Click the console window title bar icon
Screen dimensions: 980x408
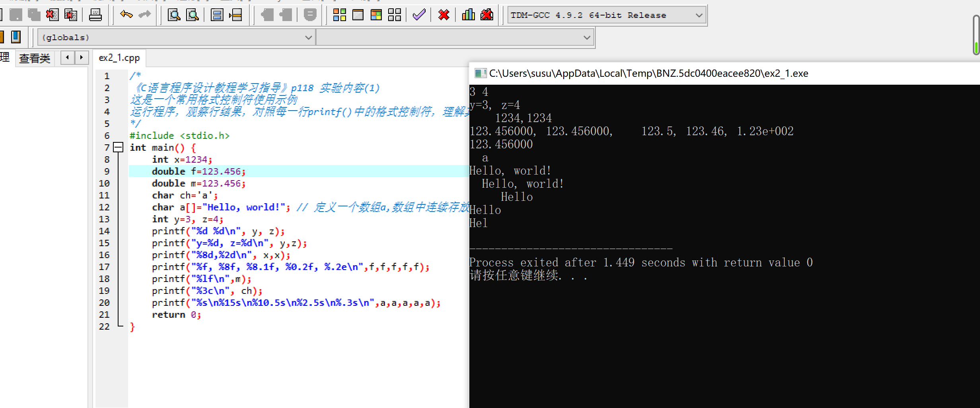click(x=480, y=73)
